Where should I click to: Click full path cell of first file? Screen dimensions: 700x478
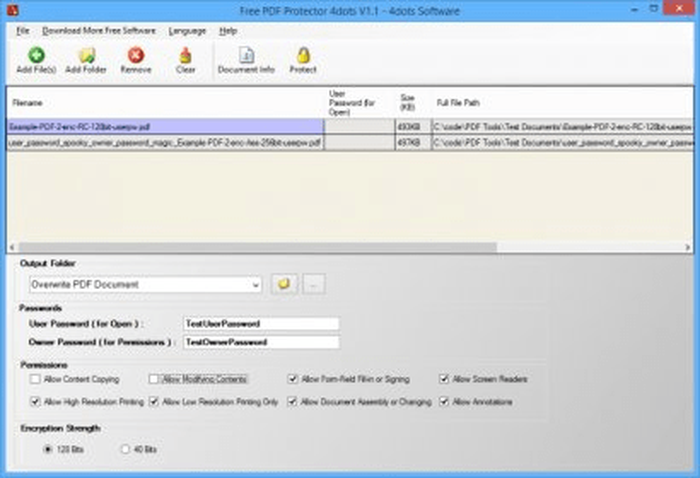pos(562,127)
